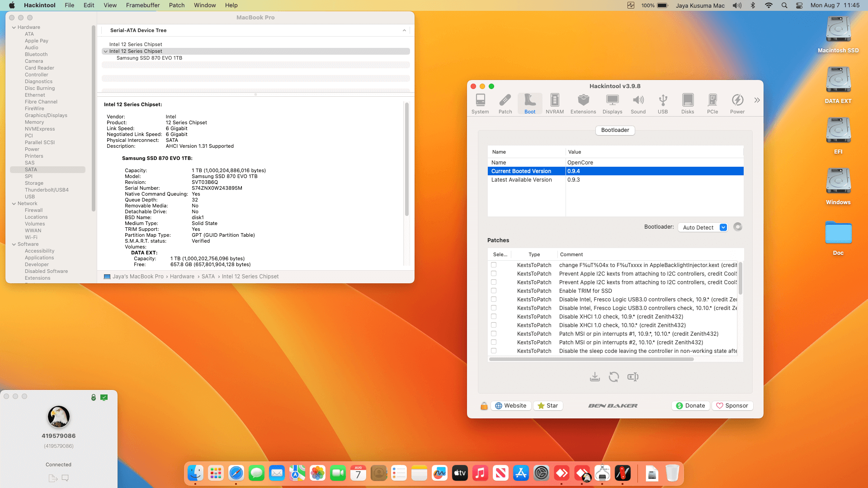Viewport: 868px width, 488px height.
Task: Select the USB toolbar icon
Action: (662, 103)
